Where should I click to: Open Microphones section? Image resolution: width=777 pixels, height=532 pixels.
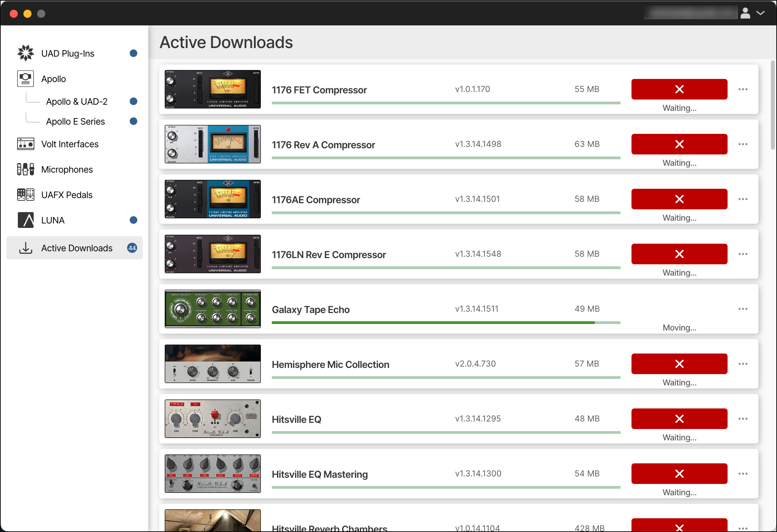pos(74,170)
